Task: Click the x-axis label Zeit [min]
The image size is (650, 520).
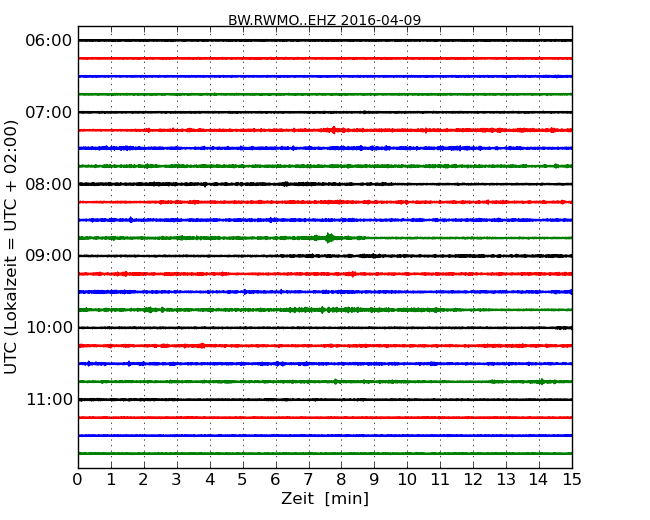Action: click(x=325, y=498)
